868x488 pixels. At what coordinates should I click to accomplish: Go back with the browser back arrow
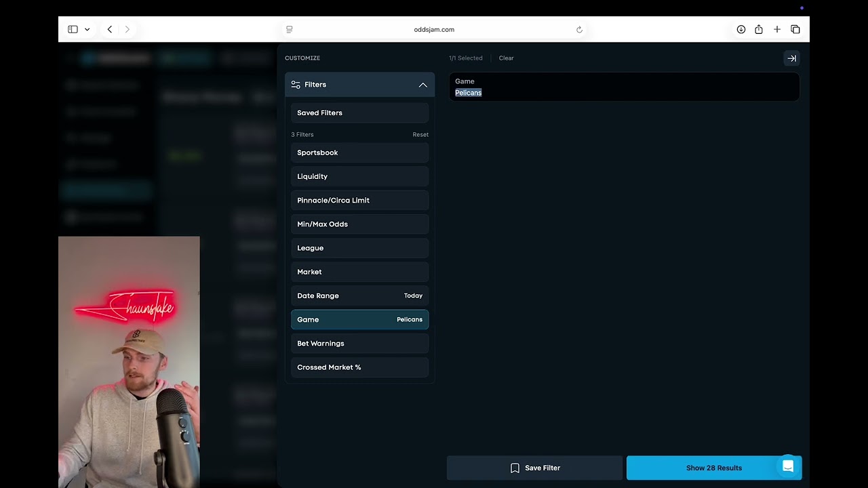pyautogui.click(x=110, y=29)
